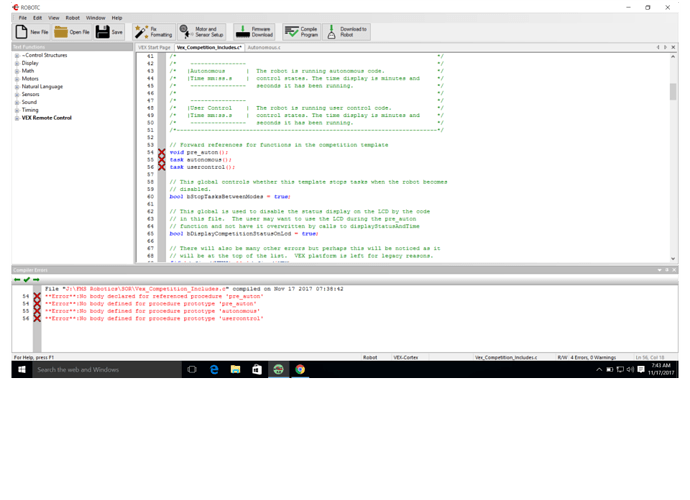The height and width of the screenshot is (500, 690).
Task: Switch to ROBOTC on the taskbar
Action: pos(279,370)
